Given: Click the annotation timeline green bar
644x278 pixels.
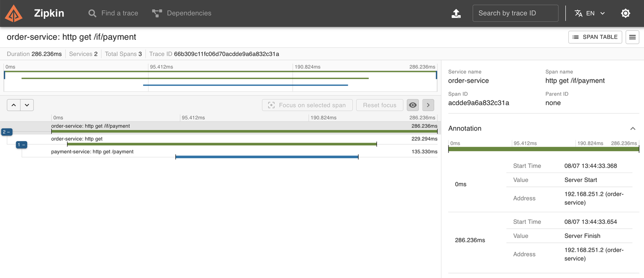Looking at the screenshot, I should click(544, 149).
